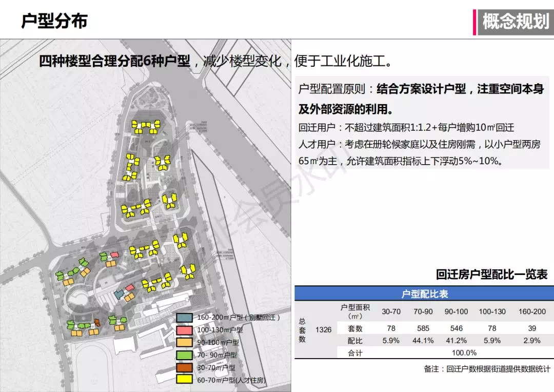The image size is (554, 392).
Task: Click the 70-90 column header
Action: click(x=423, y=312)
